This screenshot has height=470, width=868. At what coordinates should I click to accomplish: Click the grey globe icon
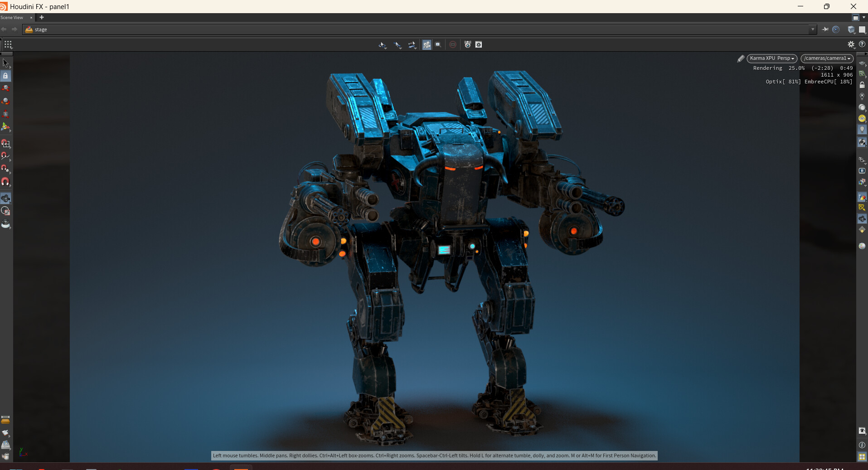(862, 246)
